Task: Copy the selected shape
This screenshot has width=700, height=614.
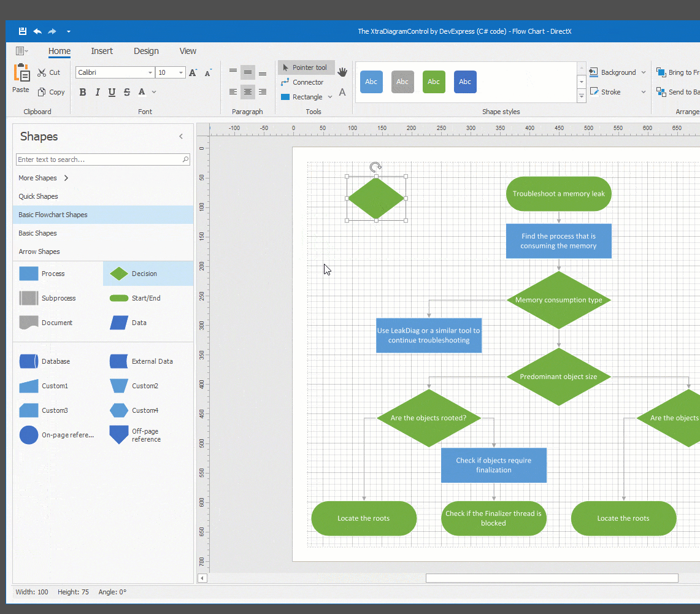Action: point(52,92)
